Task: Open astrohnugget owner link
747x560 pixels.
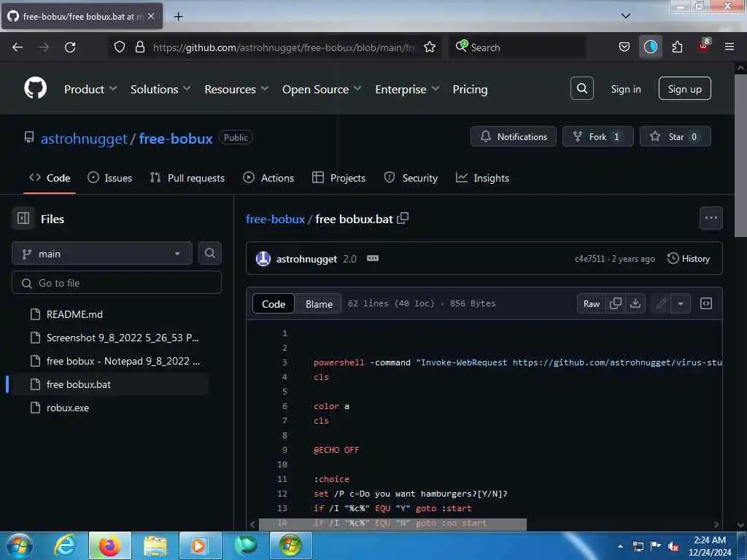Action: (84, 139)
